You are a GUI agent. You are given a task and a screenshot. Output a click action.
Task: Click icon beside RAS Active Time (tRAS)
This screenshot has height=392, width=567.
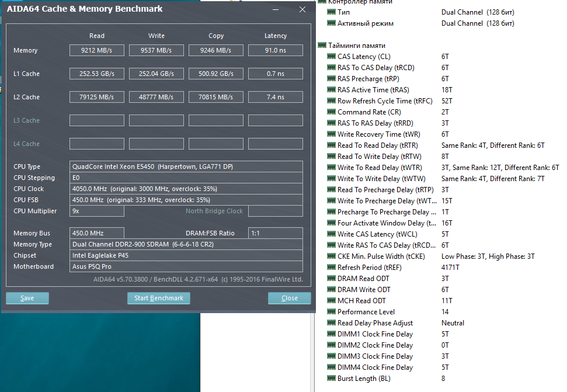click(x=331, y=90)
